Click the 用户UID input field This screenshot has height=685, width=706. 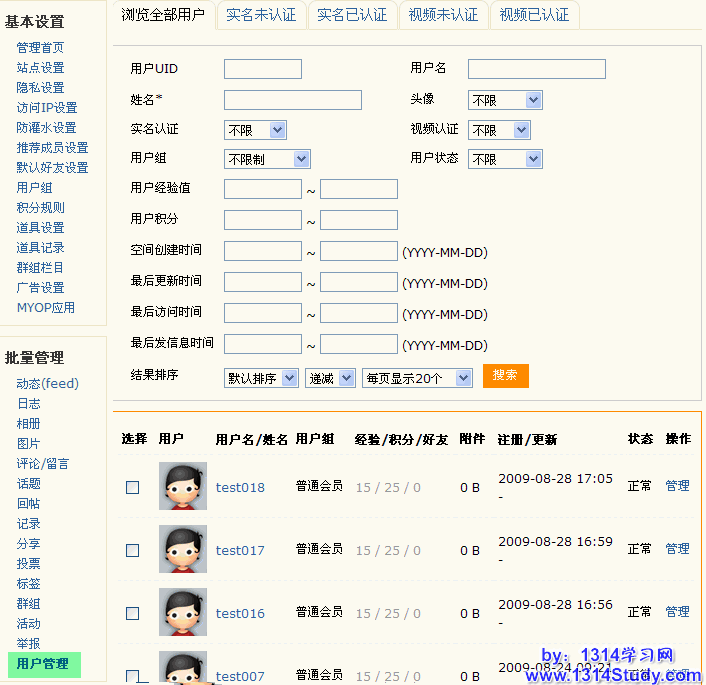click(x=263, y=69)
